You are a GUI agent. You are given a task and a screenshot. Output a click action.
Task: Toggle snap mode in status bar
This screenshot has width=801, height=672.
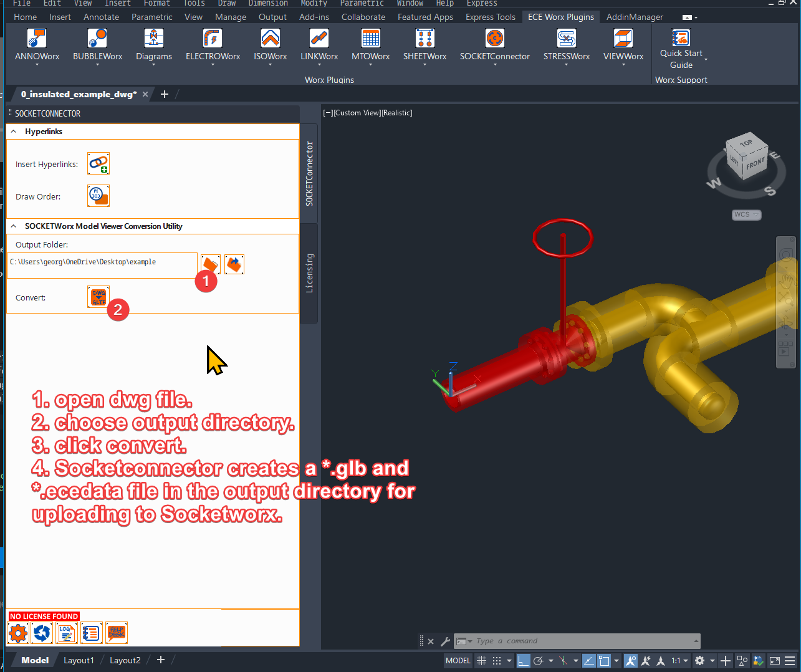tap(497, 661)
